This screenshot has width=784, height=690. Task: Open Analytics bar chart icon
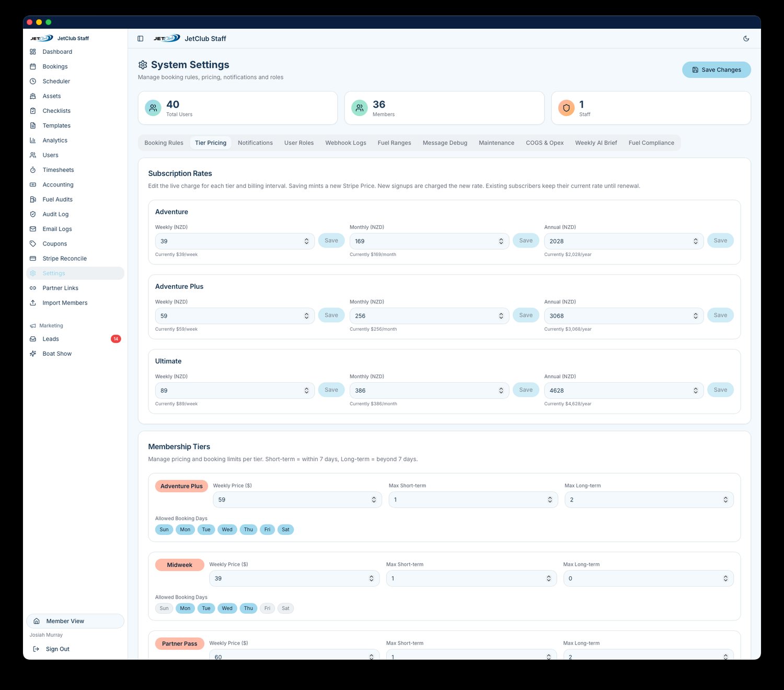33,141
